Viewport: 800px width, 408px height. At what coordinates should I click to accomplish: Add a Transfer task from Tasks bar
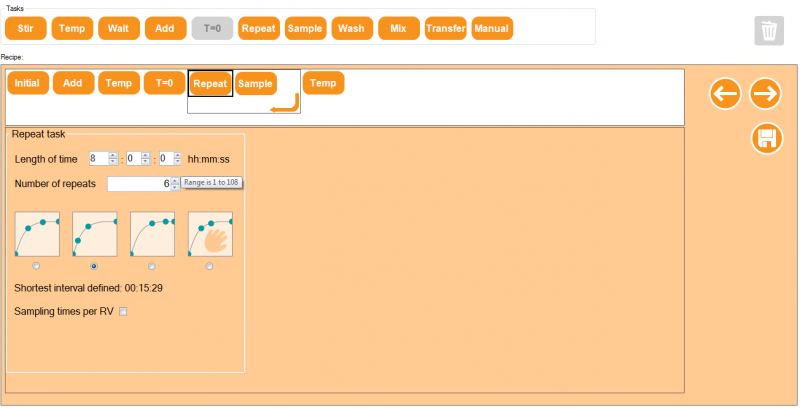[x=445, y=28]
